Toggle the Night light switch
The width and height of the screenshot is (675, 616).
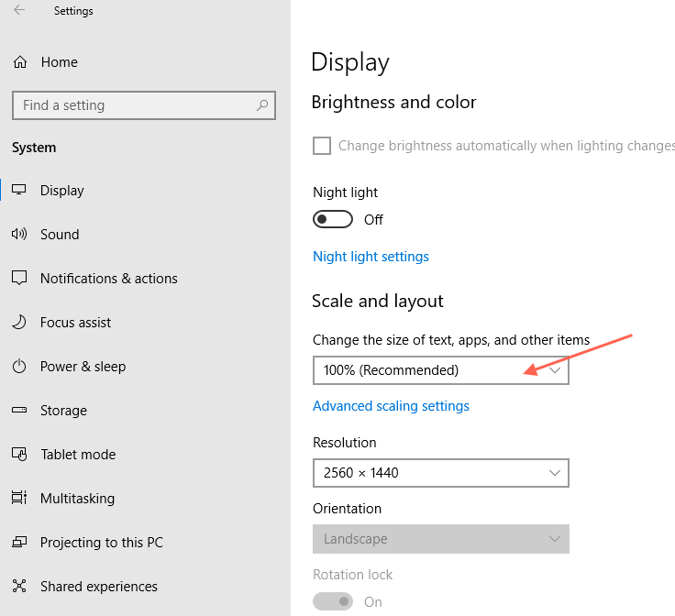coord(333,220)
